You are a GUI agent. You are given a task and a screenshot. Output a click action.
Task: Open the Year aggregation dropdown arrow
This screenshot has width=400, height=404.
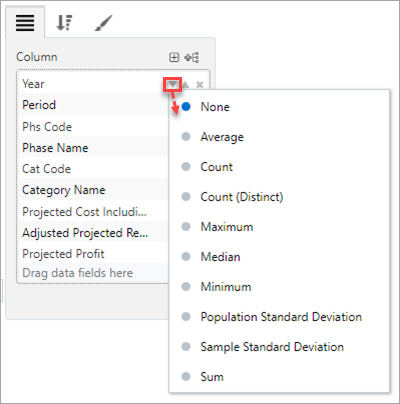[172, 85]
